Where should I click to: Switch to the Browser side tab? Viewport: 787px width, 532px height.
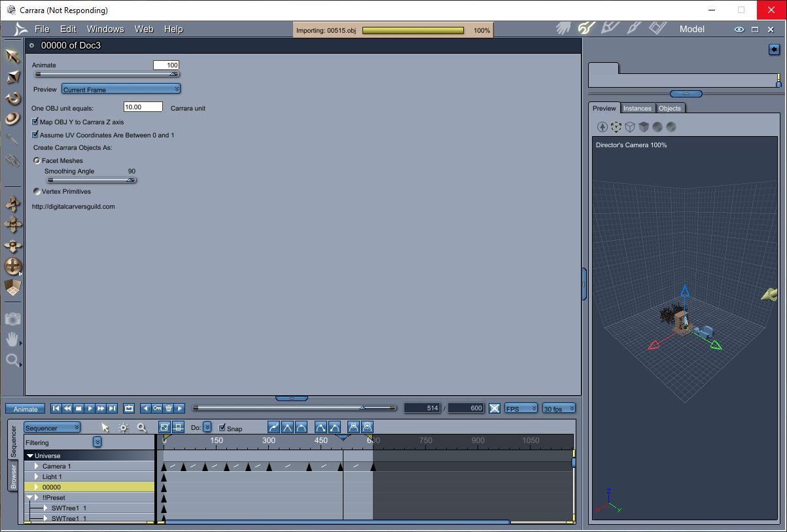click(13, 476)
